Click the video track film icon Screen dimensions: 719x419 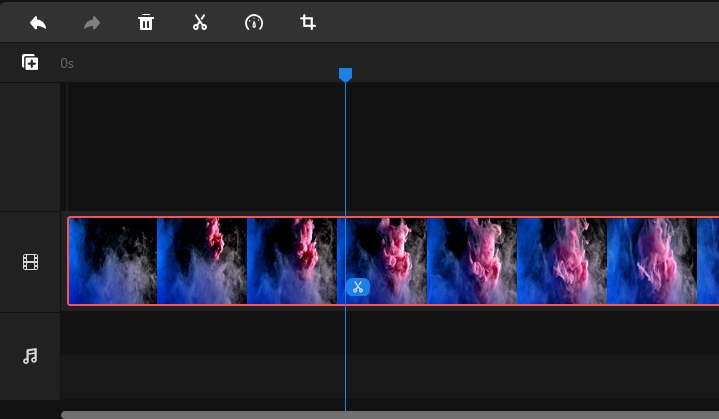coord(30,262)
